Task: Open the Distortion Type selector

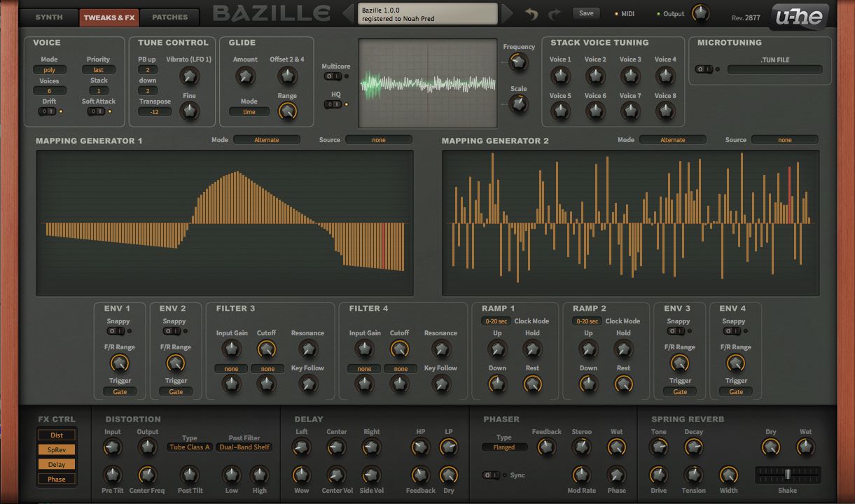Action: click(190, 447)
